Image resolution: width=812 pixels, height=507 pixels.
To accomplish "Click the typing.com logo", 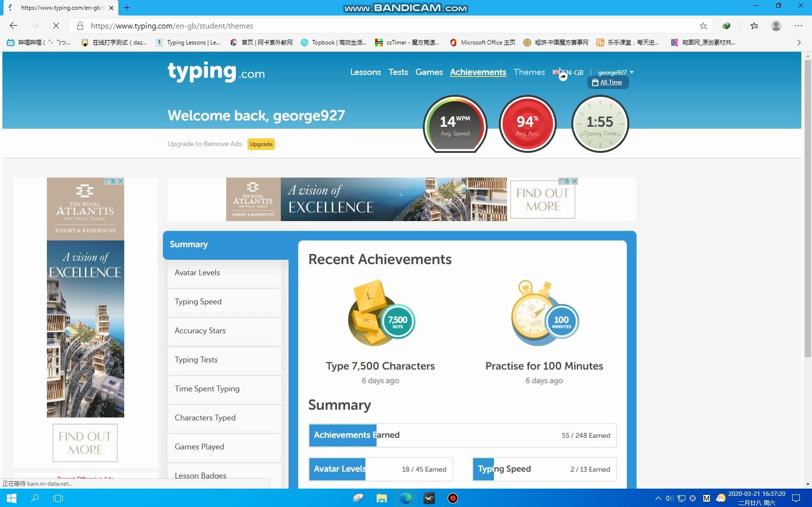I will coord(216,72).
